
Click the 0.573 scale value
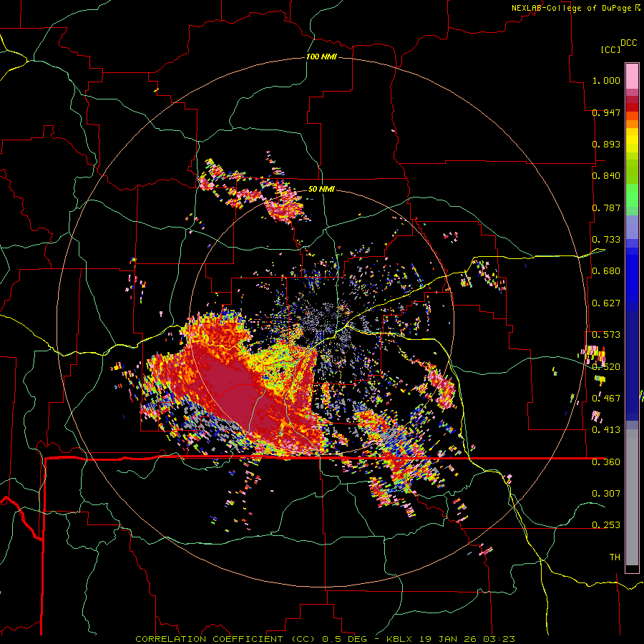tap(606, 334)
